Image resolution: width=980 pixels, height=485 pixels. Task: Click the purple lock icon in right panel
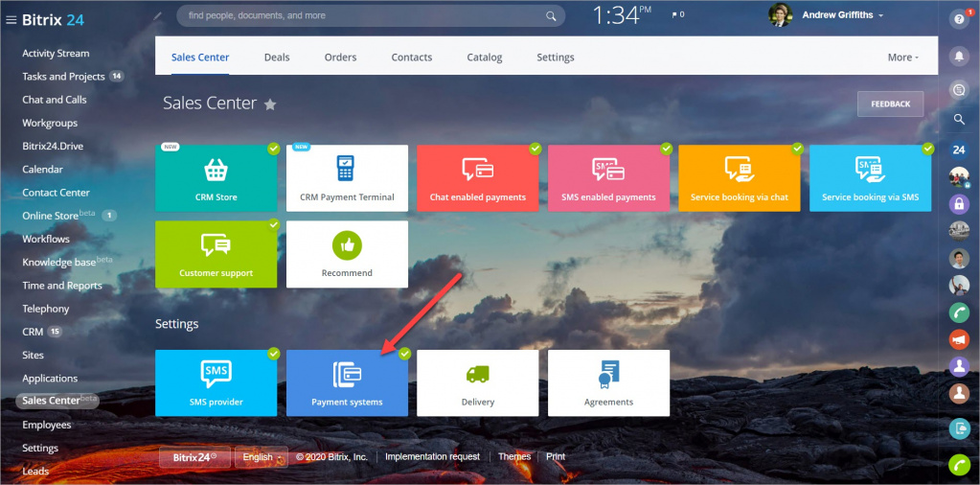pos(959,204)
